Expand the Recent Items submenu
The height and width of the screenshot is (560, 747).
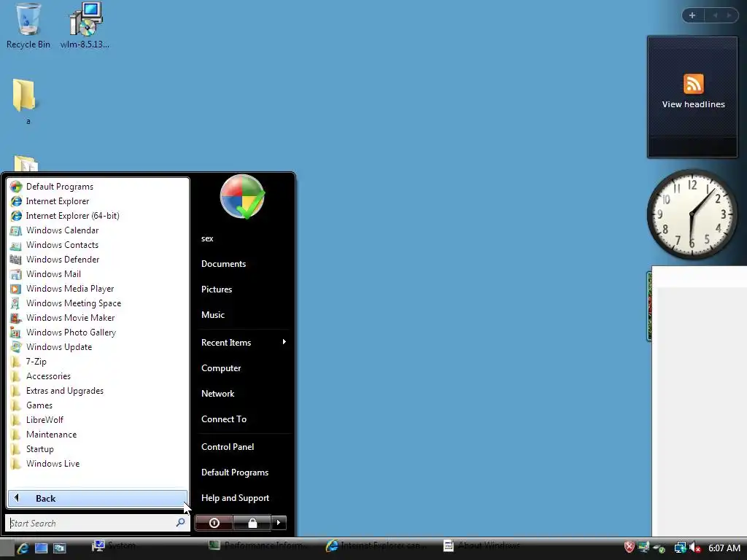(244, 343)
